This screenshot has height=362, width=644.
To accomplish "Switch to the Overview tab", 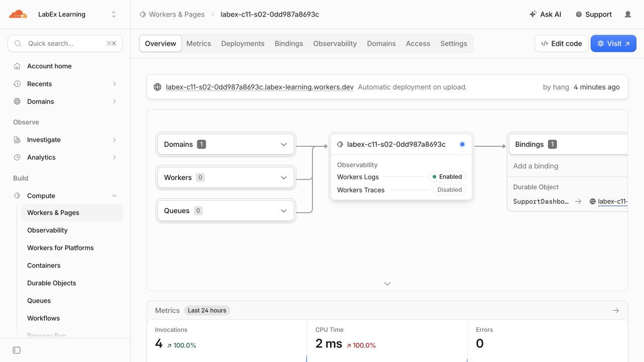I will [x=160, y=43].
